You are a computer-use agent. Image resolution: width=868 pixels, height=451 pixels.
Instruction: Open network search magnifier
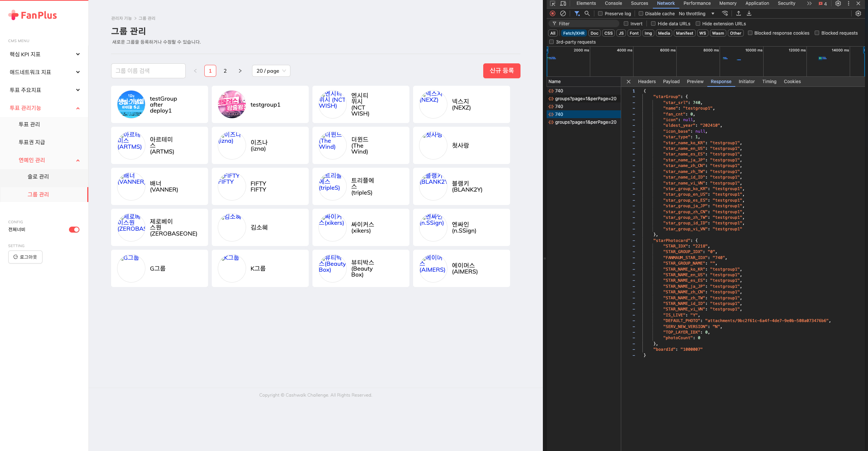point(587,13)
